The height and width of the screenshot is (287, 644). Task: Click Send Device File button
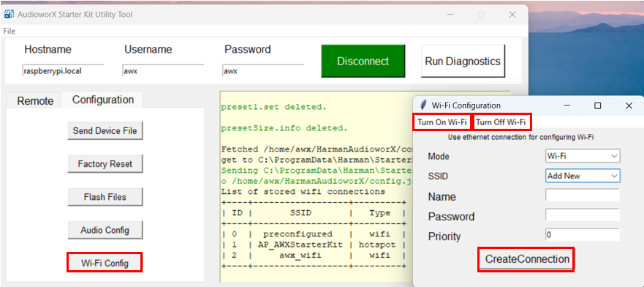[105, 131]
